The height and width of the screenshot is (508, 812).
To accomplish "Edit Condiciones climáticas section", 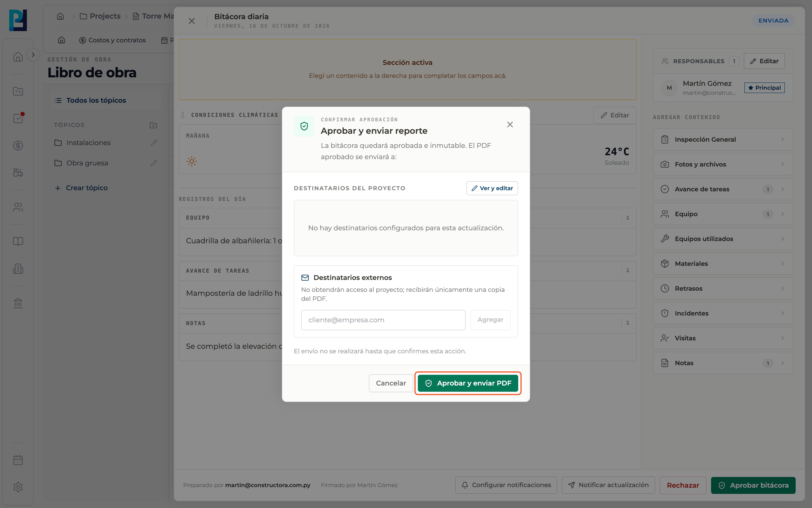I will (x=614, y=115).
